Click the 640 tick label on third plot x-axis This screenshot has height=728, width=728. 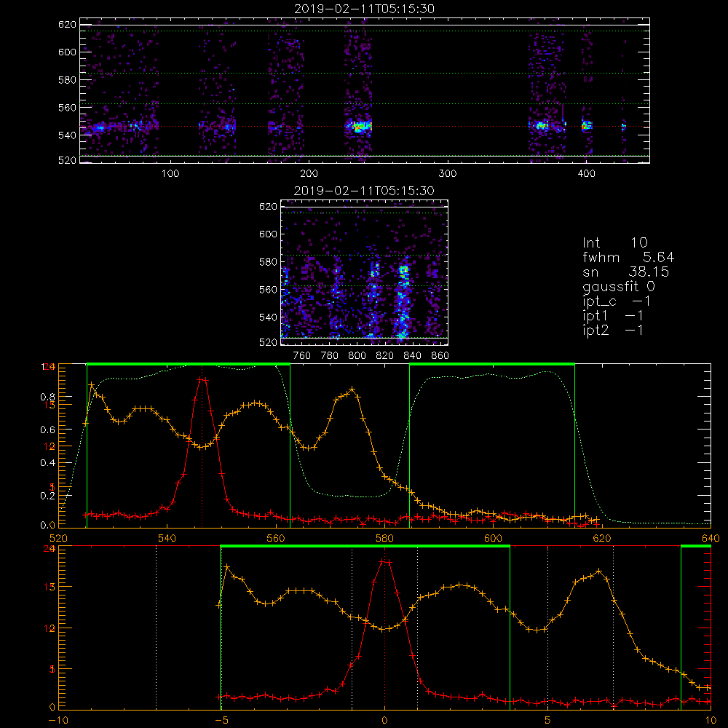pos(711,539)
